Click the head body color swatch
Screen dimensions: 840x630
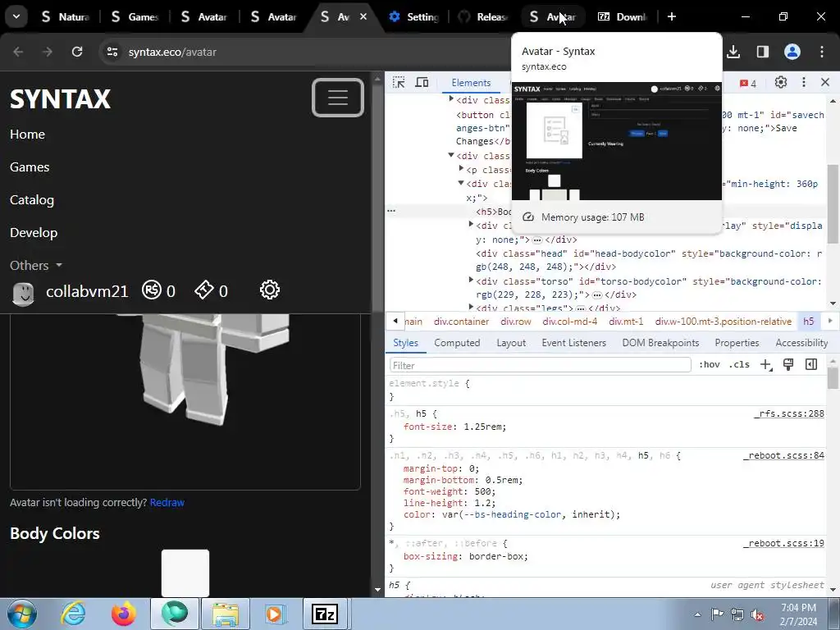coord(185,573)
